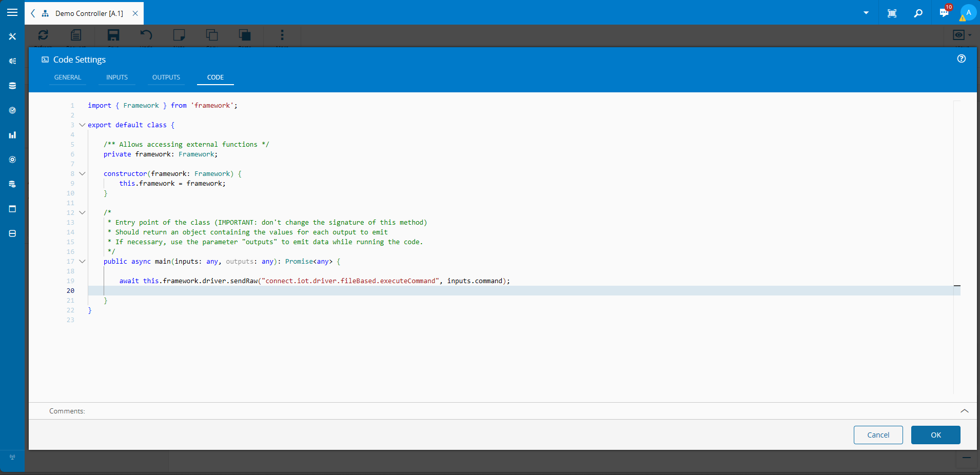This screenshot has width=980, height=475.
Task: Switch to the OUTPUTS tab
Action: tap(166, 77)
